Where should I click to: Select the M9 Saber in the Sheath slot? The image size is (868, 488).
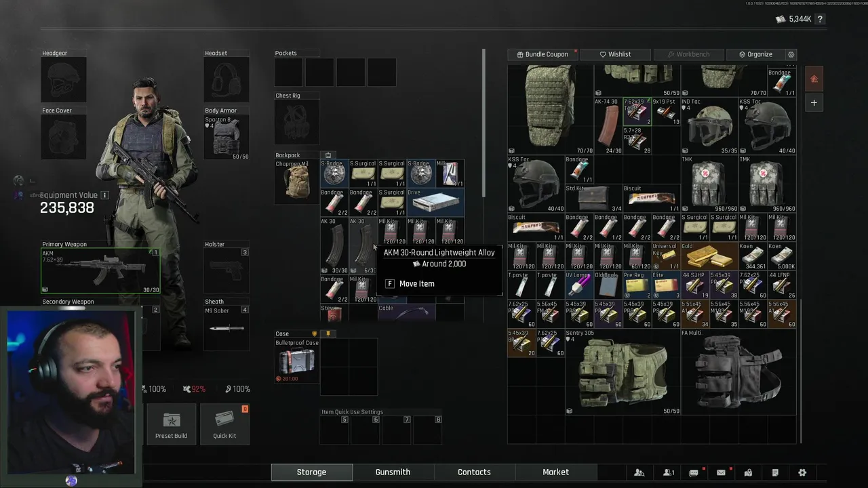point(226,328)
